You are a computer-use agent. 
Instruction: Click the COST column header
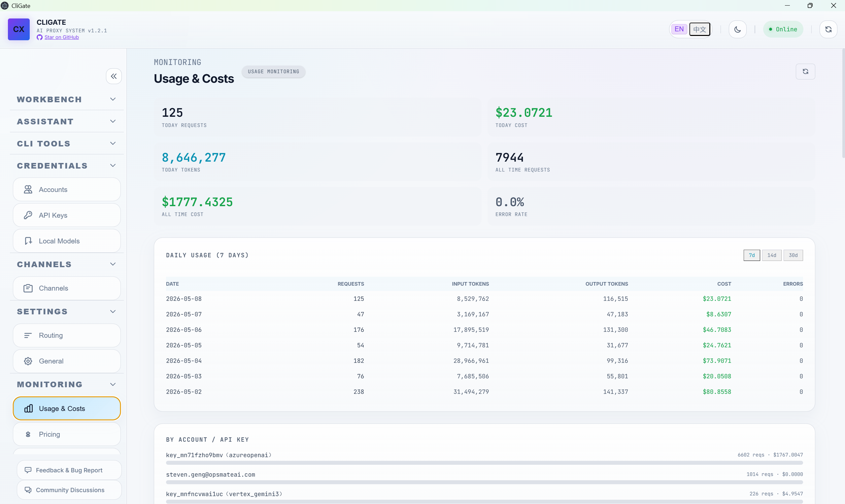(x=724, y=284)
